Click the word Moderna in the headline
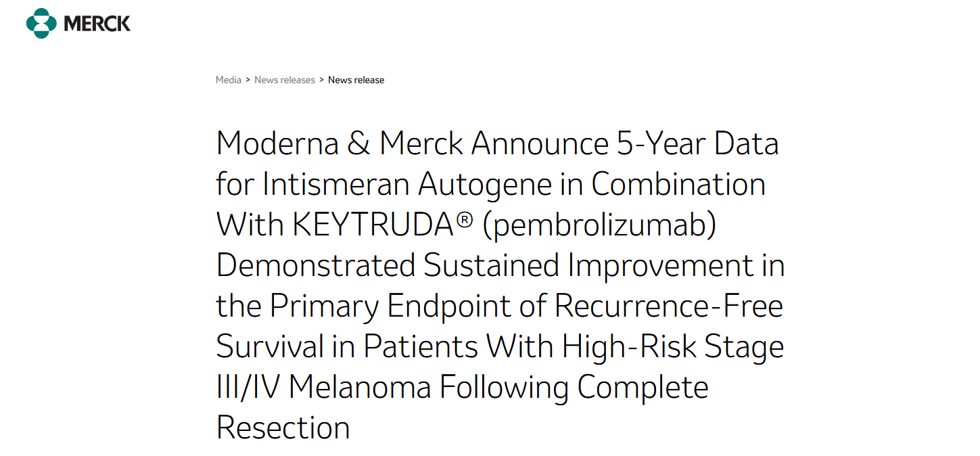This screenshot has width=980, height=456. [x=277, y=144]
